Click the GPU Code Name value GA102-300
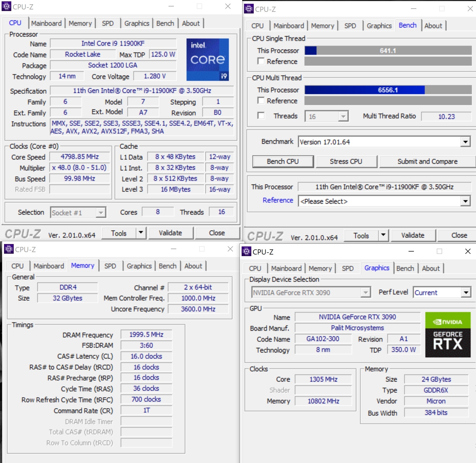Viewport: 476px width, 463px height. pos(323,339)
